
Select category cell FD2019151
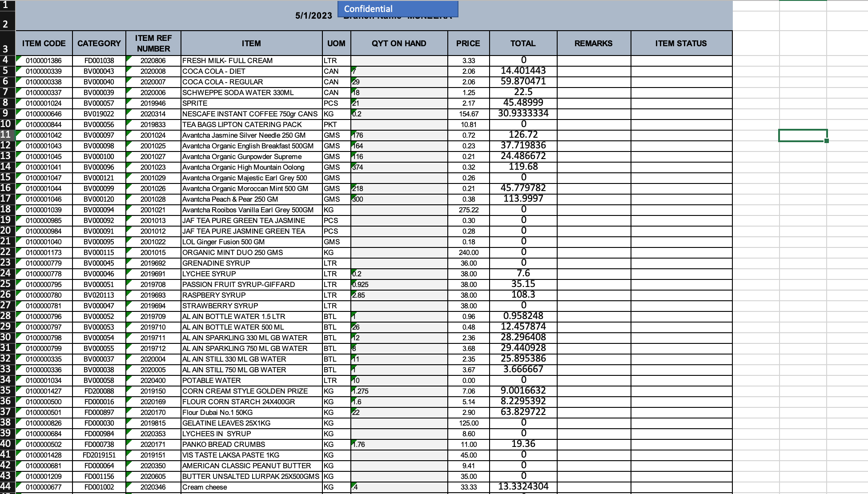99,455
